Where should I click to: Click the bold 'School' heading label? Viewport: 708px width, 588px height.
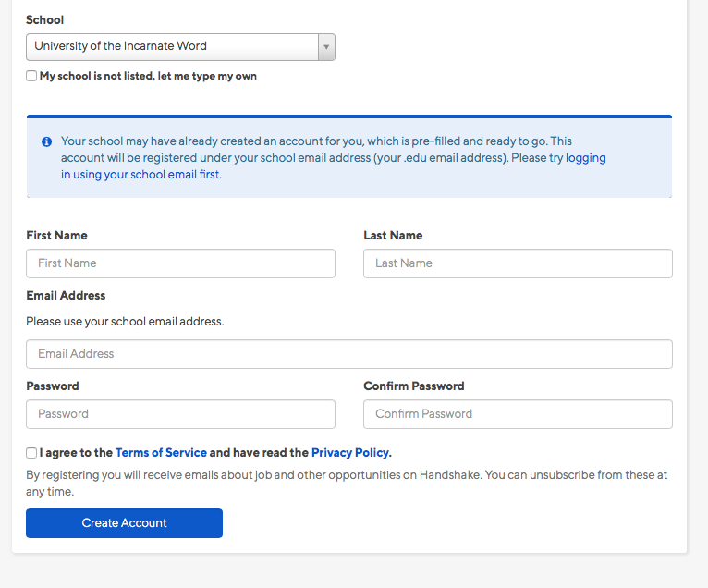pos(45,19)
